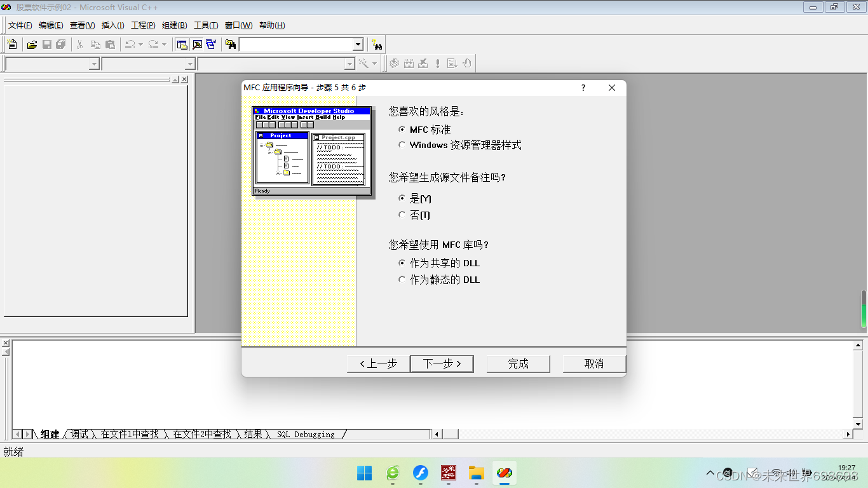
Task: Show hidden system tray icons chevron
Action: (710, 473)
